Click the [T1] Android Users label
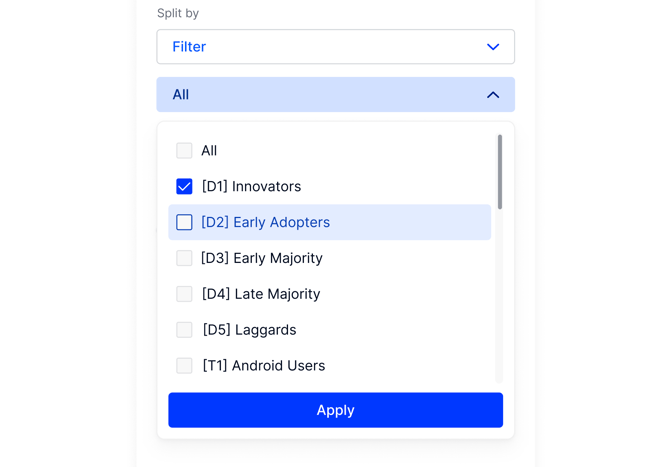 click(x=263, y=366)
